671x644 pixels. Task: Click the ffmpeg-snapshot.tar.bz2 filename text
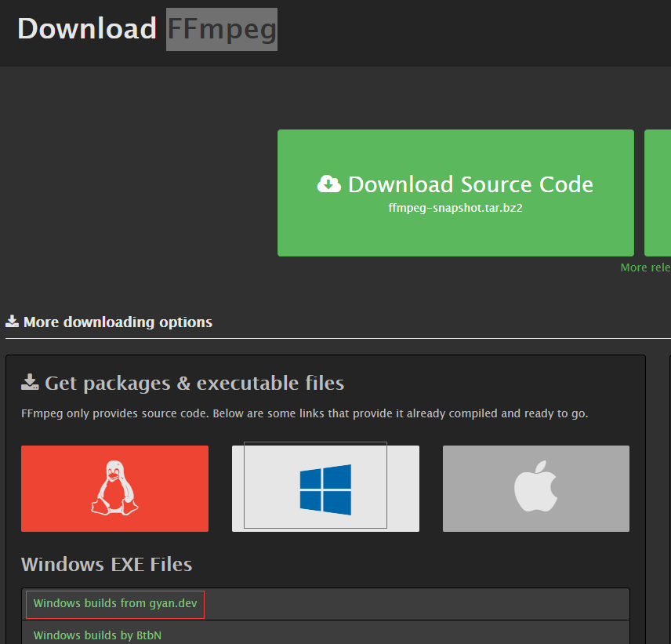(x=455, y=208)
